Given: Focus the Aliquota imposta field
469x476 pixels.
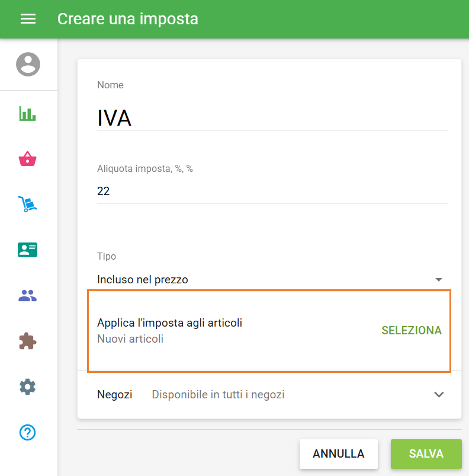Looking at the screenshot, I should (x=272, y=191).
